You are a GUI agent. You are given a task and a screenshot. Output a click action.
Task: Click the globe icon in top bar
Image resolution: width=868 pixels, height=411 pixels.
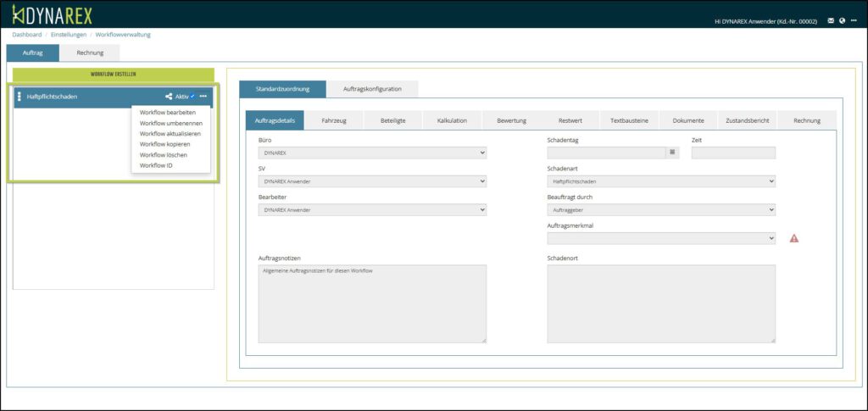point(842,20)
